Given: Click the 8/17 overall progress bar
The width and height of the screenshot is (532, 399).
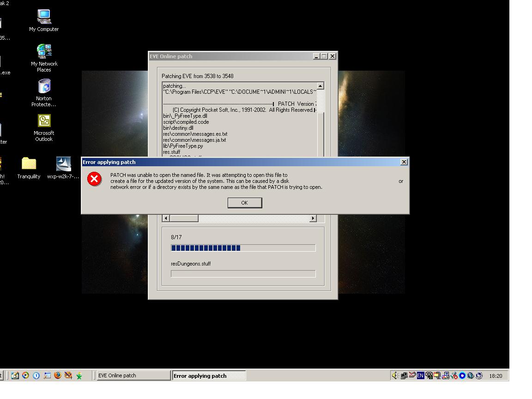Looking at the screenshot, I should pyautogui.click(x=243, y=248).
